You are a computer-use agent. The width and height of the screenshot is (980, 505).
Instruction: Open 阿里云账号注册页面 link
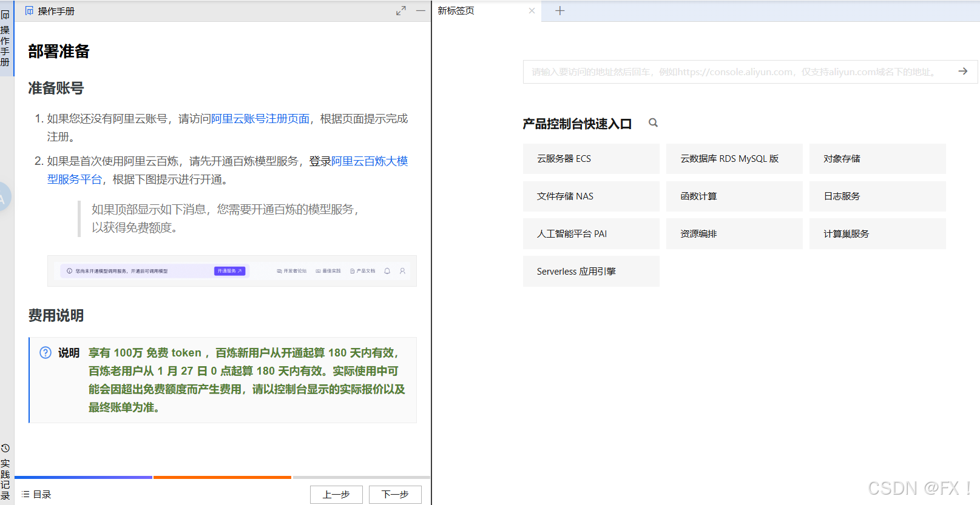[260, 119]
